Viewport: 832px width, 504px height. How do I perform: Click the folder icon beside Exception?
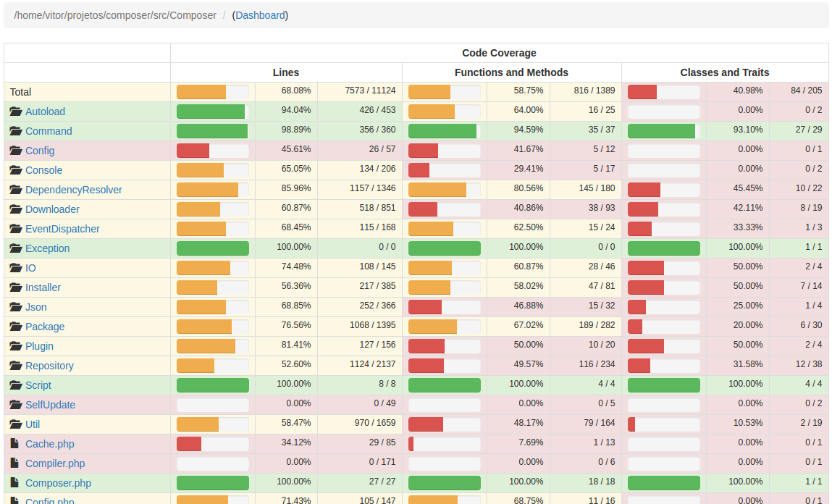pyautogui.click(x=16, y=248)
